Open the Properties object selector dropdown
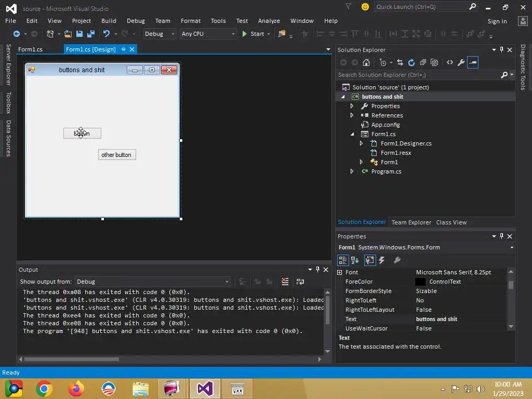The height and width of the screenshot is (399, 532). tap(512, 247)
